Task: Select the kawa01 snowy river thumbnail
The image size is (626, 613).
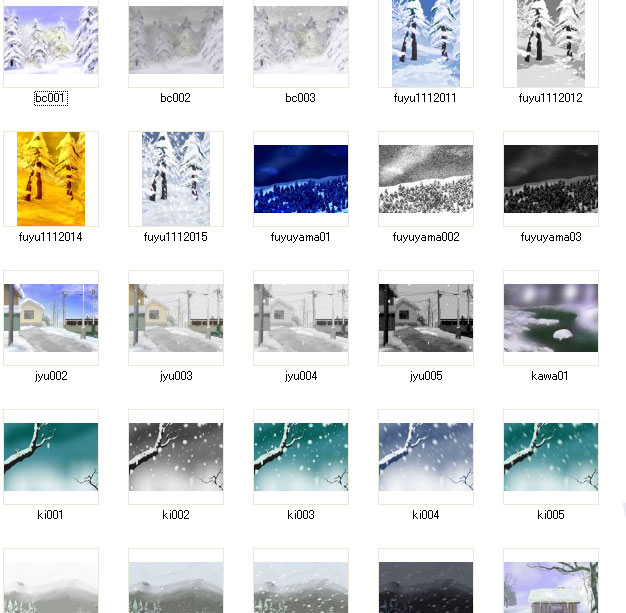Action: pyautogui.click(x=551, y=318)
